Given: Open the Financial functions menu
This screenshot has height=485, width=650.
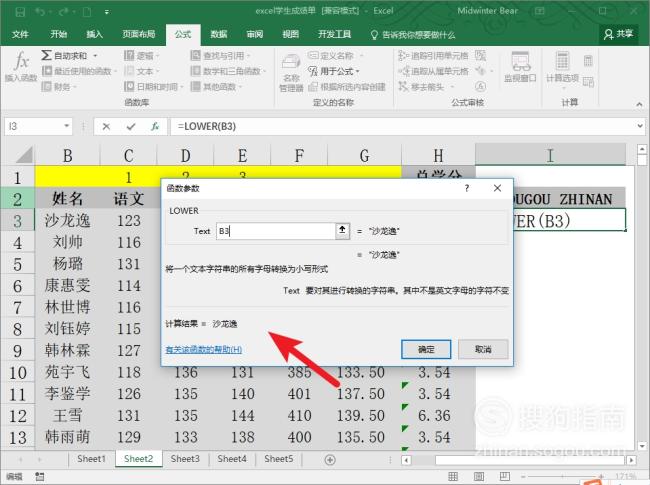Looking at the screenshot, I should tap(59, 87).
